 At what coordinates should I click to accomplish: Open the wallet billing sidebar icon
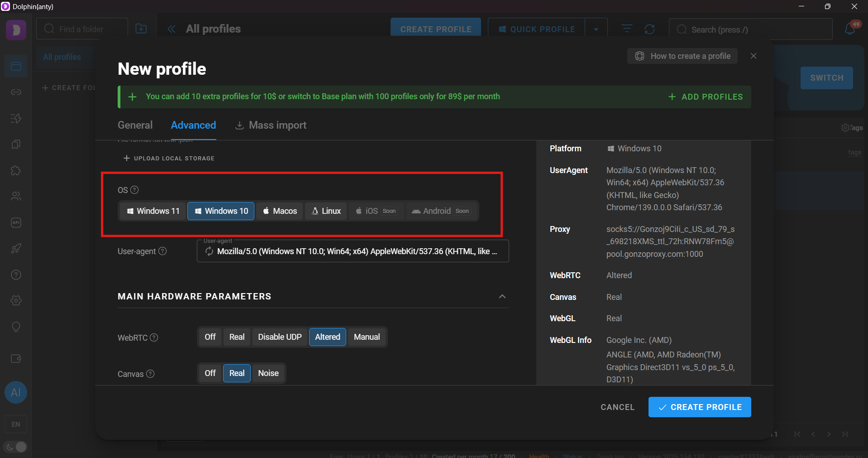click(x=16, y=359)
